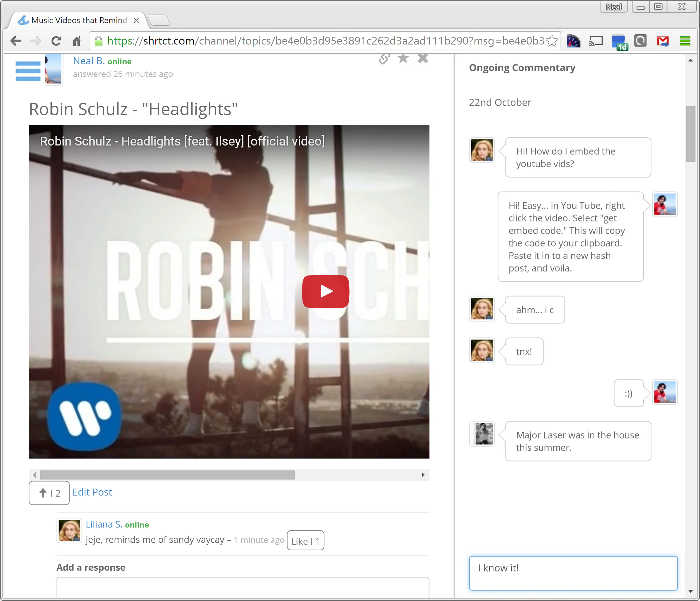Click the green padlock security icon
The image size is (700, 601).
click(98, 41)
